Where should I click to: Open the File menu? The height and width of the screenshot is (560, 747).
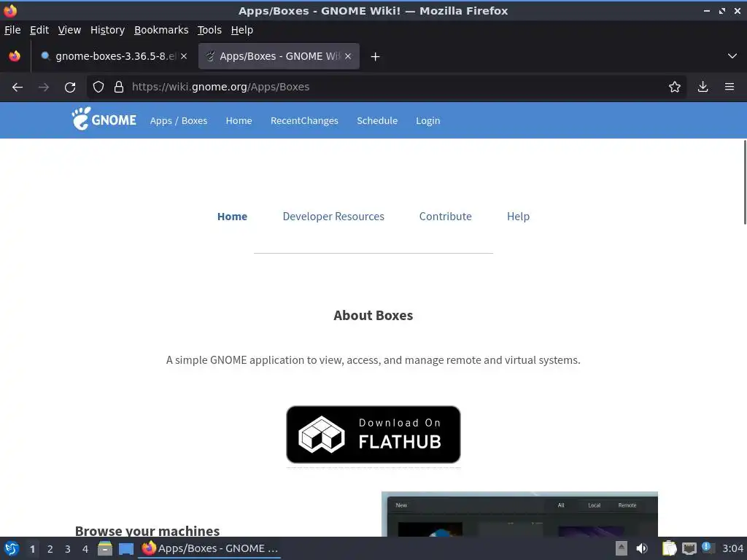pyautogui.click(x=12, y=30)
